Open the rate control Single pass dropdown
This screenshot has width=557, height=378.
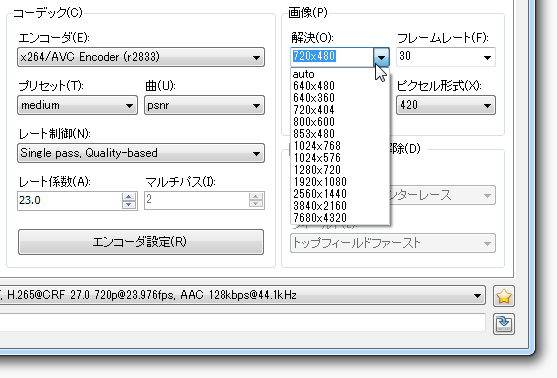[141, 153]
